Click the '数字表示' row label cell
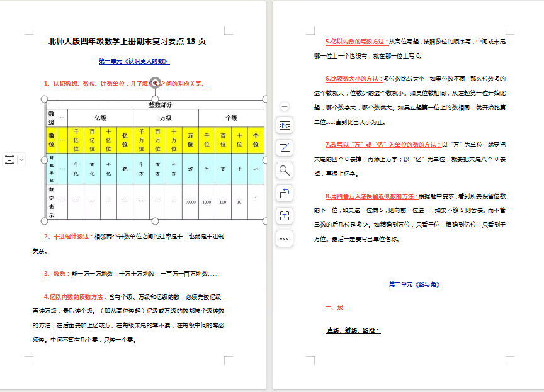 click(x=52, y=202)
